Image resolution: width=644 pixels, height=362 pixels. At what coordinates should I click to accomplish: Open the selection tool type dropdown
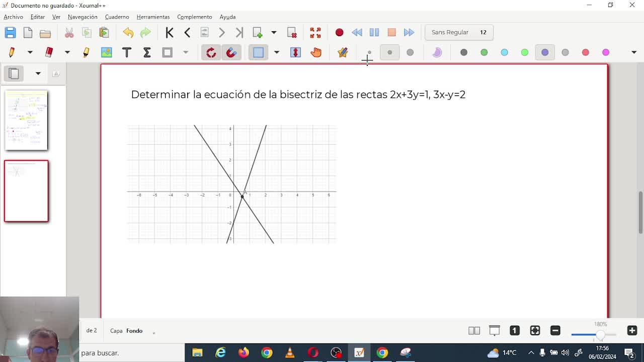pos(276,52)
